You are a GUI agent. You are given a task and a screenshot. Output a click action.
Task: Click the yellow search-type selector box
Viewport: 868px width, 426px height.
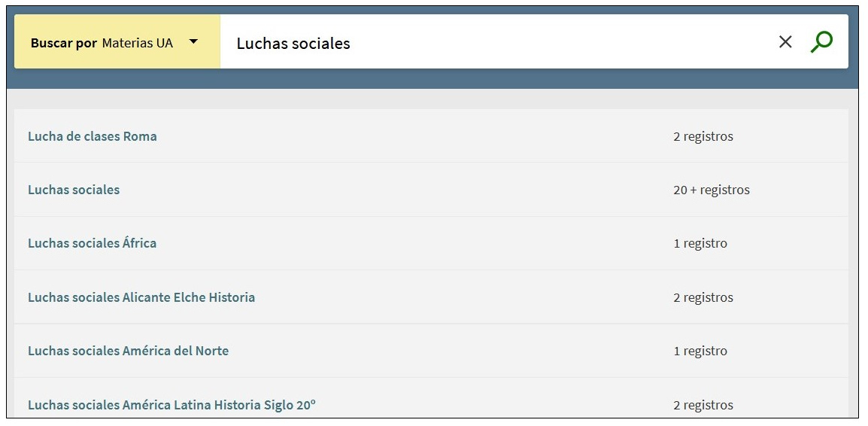coord(117,56)
